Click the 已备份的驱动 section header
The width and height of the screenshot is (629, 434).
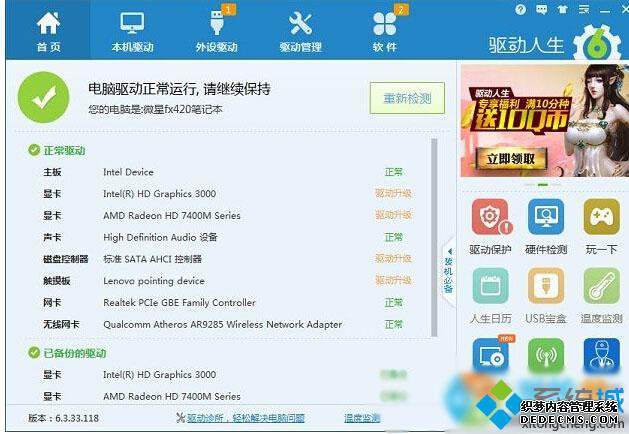pos(67,353)
